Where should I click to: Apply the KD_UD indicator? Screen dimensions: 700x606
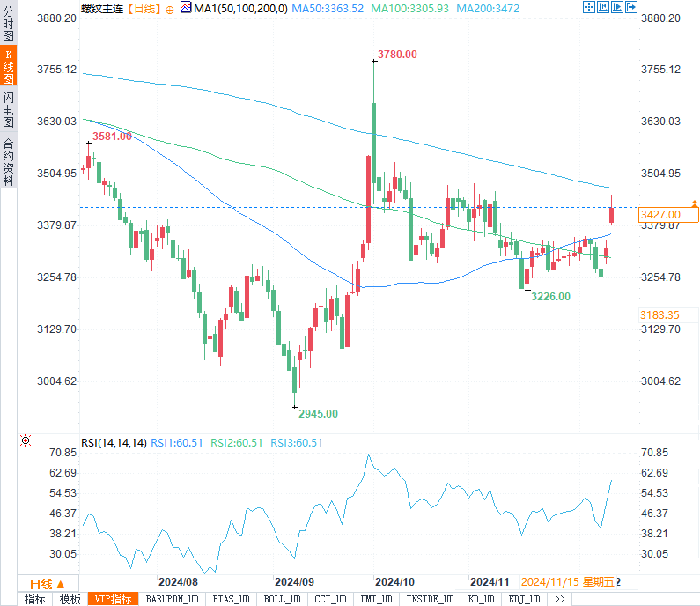[481, 599]
